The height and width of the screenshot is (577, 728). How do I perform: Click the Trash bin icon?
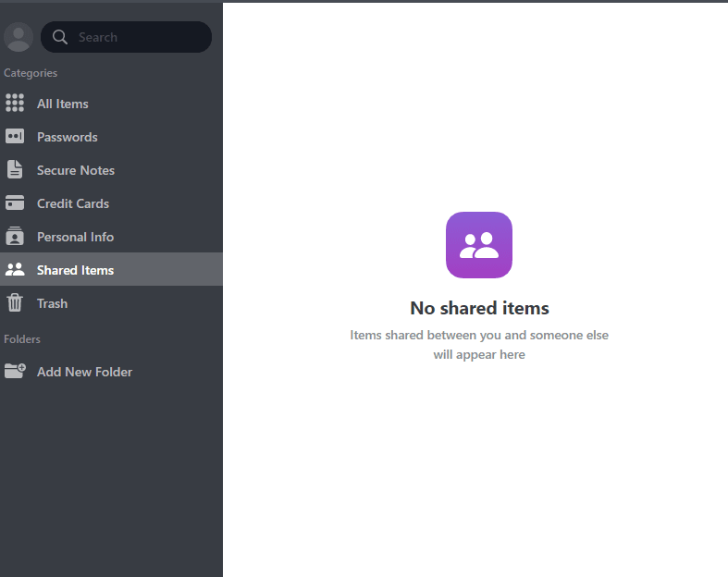tap(15, 302)
